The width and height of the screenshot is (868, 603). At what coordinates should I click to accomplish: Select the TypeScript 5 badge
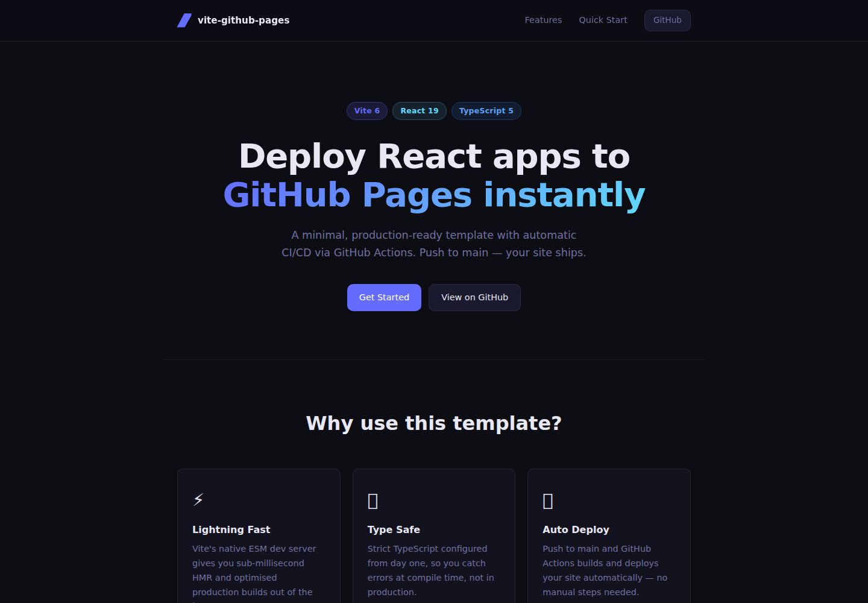486,111
